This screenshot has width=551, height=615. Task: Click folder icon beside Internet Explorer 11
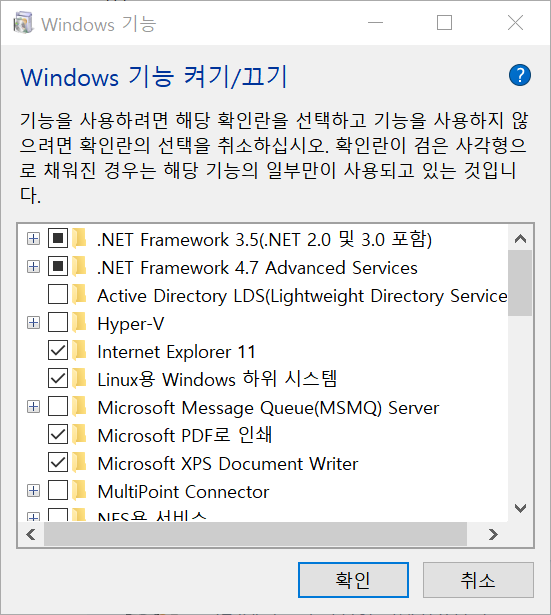(x=80, y=351)
